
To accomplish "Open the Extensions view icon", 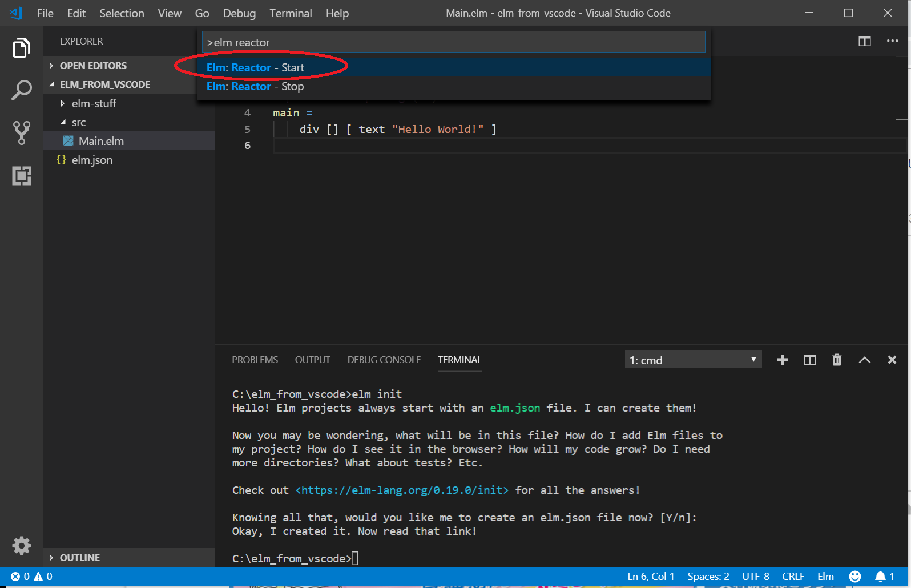I will point(21,176).
